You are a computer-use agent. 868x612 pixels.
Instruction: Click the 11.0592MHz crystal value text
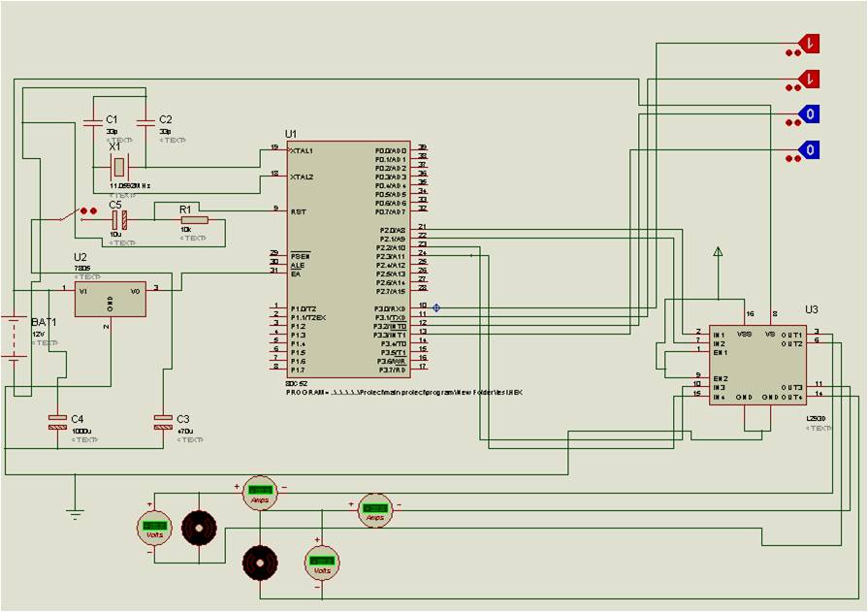point(130,186)
